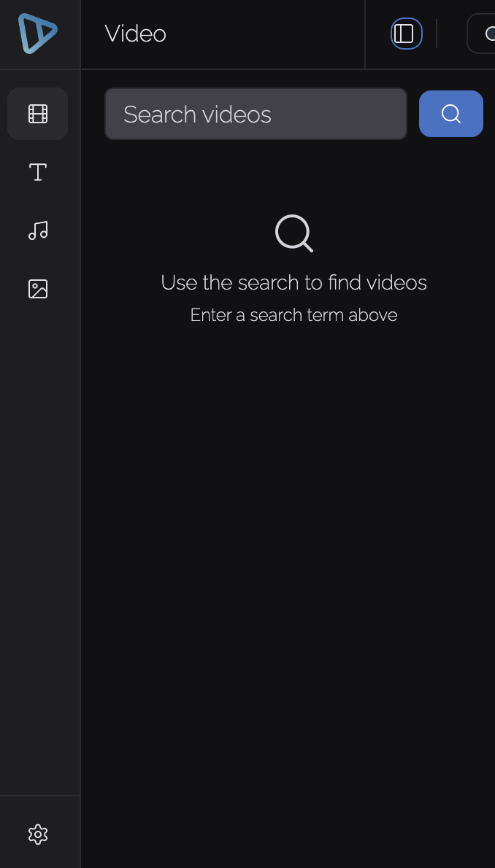Click the blue triangular app logo
This screenshot has height=868, width=495.
pyautogui.click(x=38, y=34)
